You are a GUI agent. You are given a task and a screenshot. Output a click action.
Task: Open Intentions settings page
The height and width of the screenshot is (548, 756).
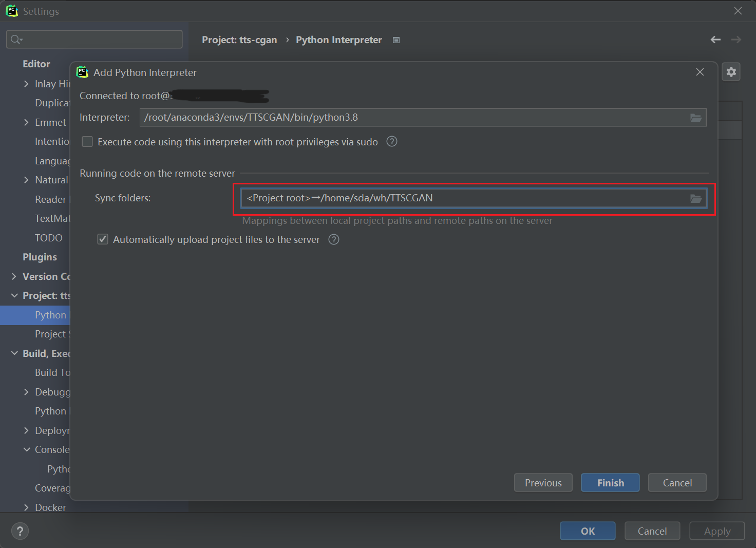click(x=52, y=141)
